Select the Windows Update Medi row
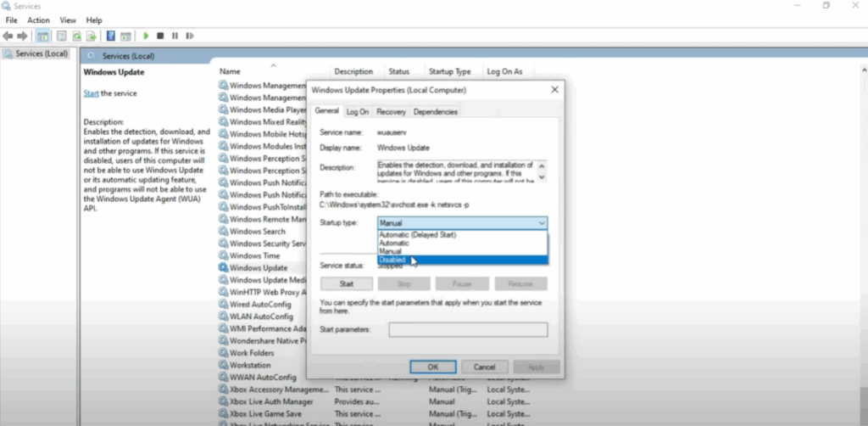This screenshot has width=868, height=426. click(263, 280)
